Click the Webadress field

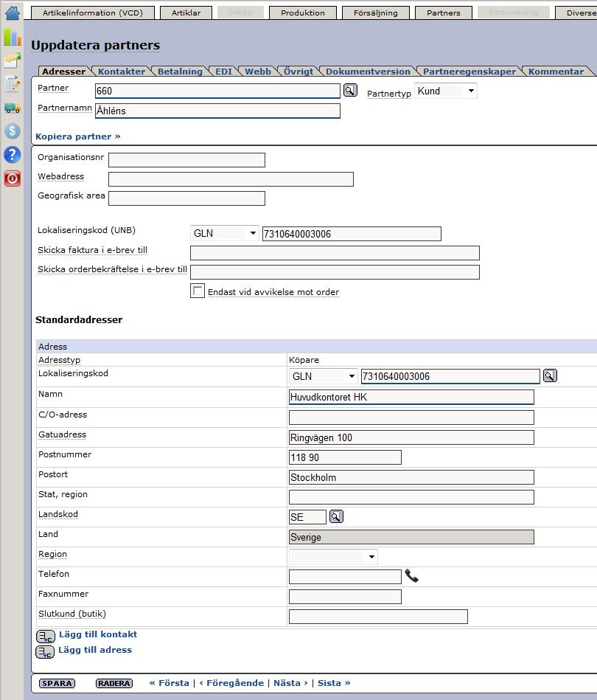[x=231, y=179]
